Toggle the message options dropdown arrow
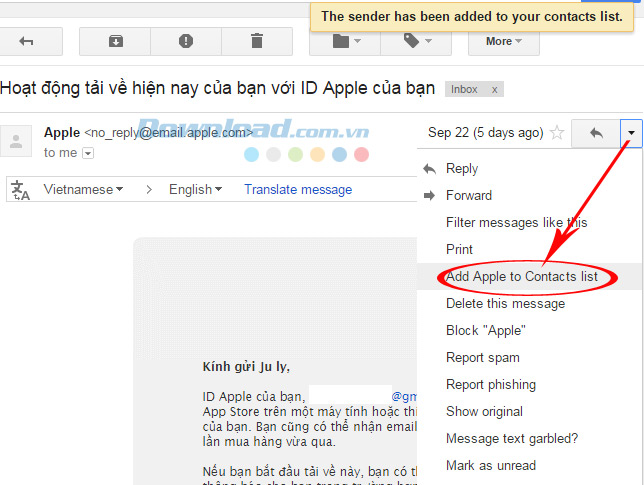Image resolution: width=644 pixels, height=485 pixels. point(631,133)
